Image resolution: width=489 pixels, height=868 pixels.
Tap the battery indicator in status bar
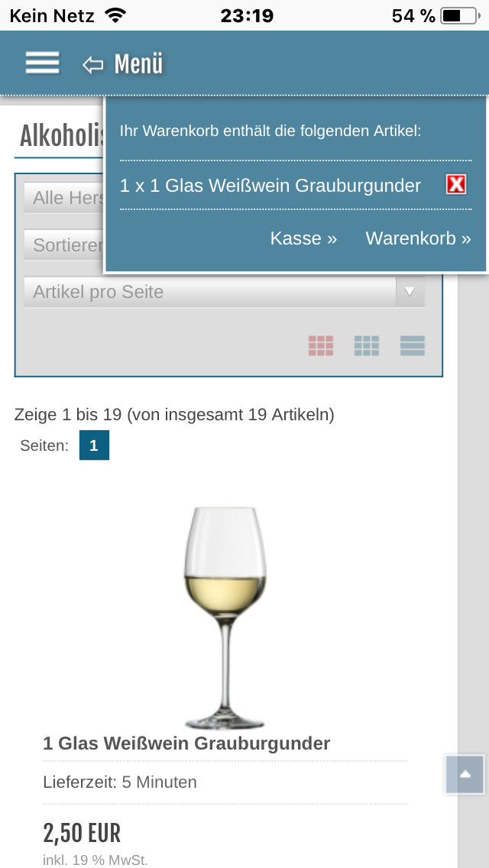[x=460, y=16]
